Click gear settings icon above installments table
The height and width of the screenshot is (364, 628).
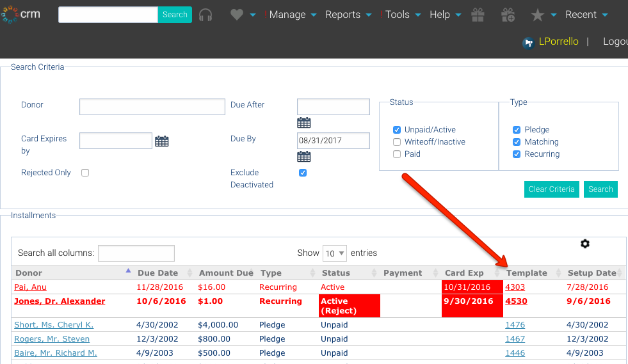coord(584,244)
